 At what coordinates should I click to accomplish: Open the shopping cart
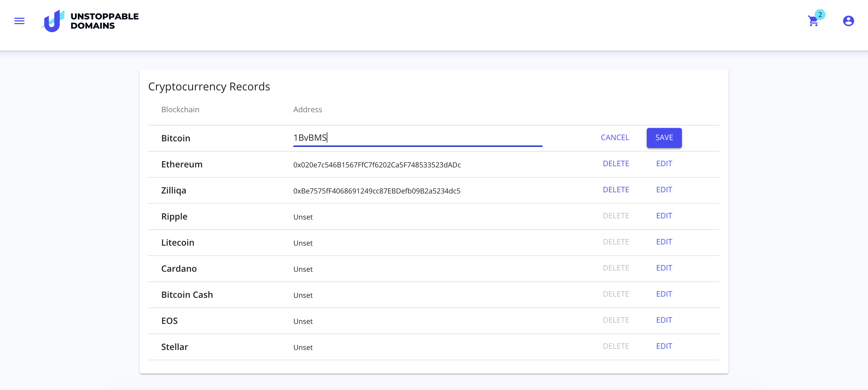[813, 21]
